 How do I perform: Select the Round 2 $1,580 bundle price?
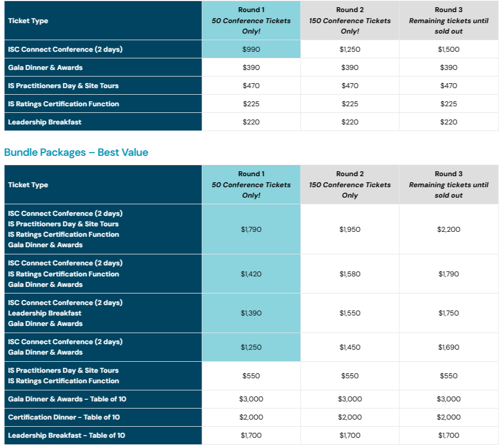[x=350, y=274]
